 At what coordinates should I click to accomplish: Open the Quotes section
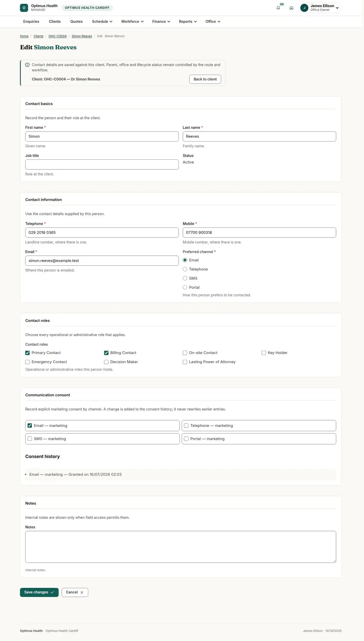76,22
